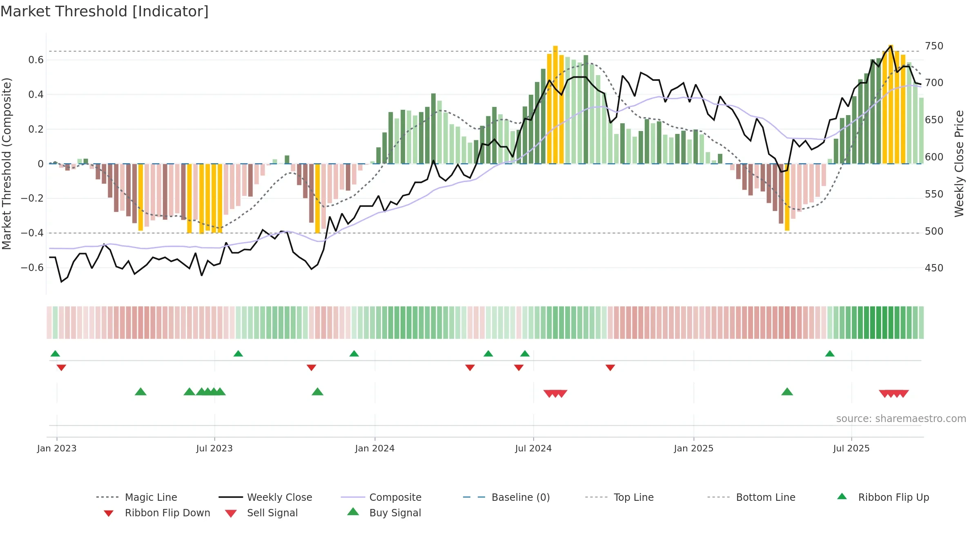
Task: Click the January 2023 Ribbon Flip Up triangle
Action: (x=55, y=353)
